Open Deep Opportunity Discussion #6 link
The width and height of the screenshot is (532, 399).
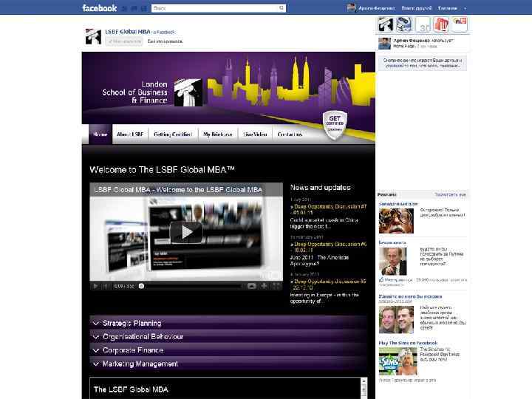[329, 247]
